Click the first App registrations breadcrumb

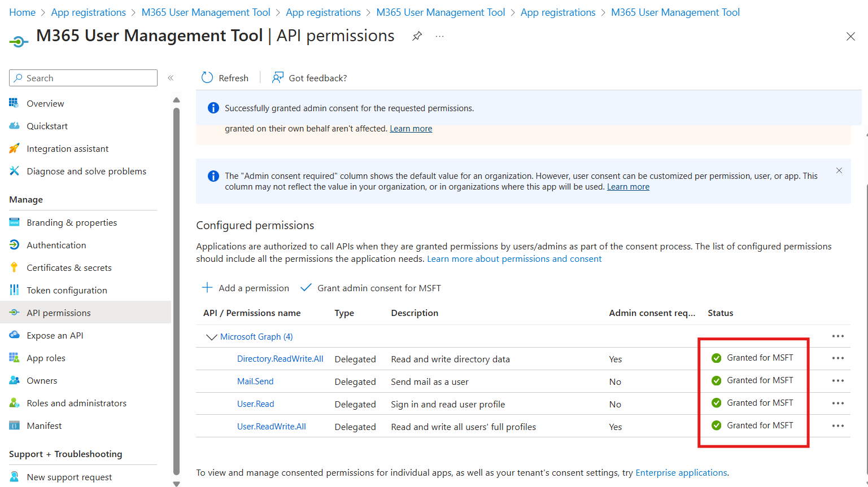point(89,12)
